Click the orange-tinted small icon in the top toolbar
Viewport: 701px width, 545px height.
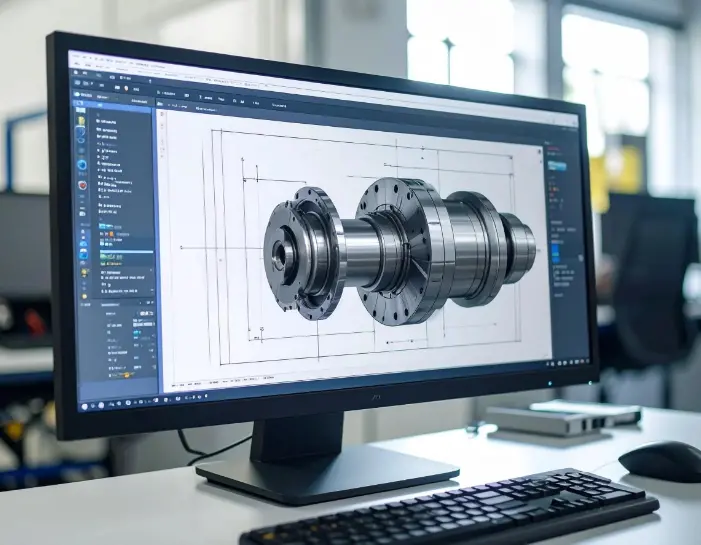[127, 89]
